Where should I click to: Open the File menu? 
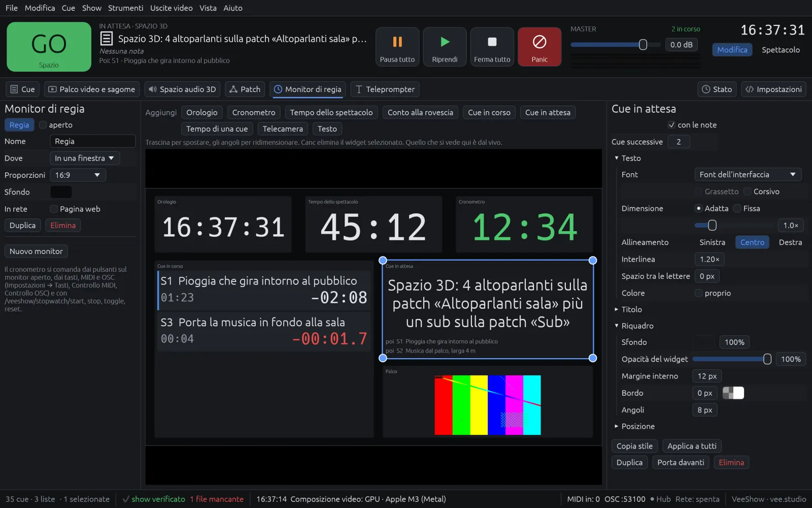click(x=12, y=8)
